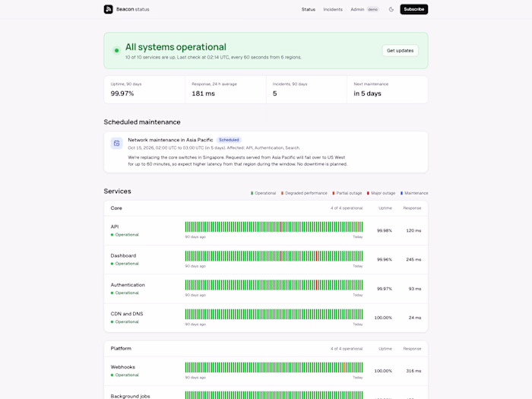
Task: Click CDN and DNS Operational status dot
Action: [x=112, y=321]
